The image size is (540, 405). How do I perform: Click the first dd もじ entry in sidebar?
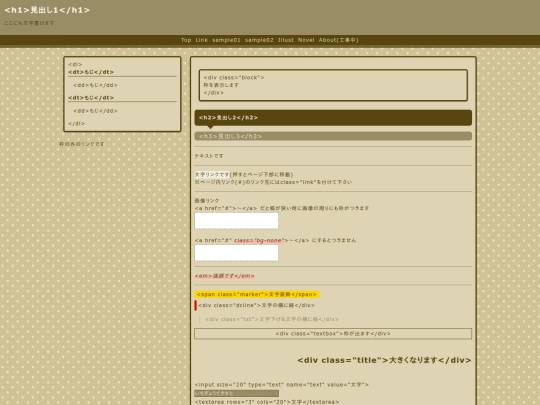[x=95, y=85]
